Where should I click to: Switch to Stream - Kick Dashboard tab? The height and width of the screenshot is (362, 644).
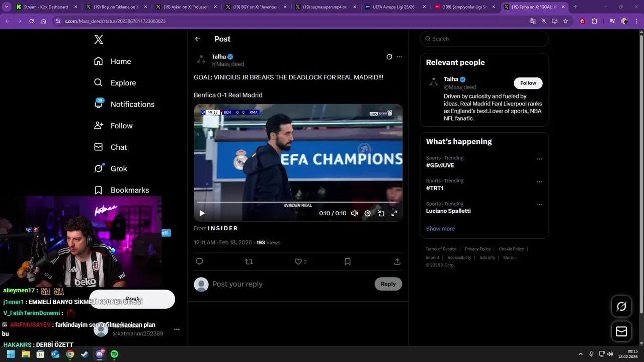click(46, 7)
